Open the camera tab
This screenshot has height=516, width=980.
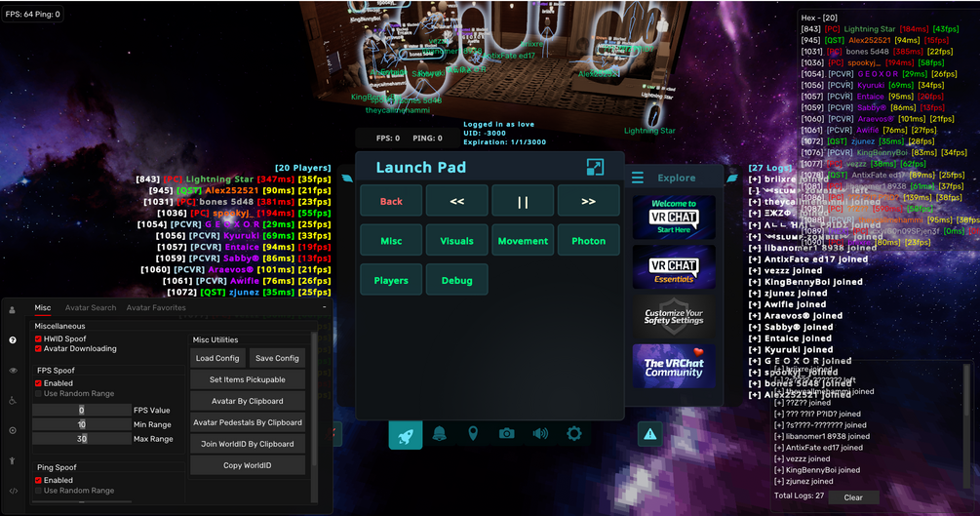click(x=507, y=433)
